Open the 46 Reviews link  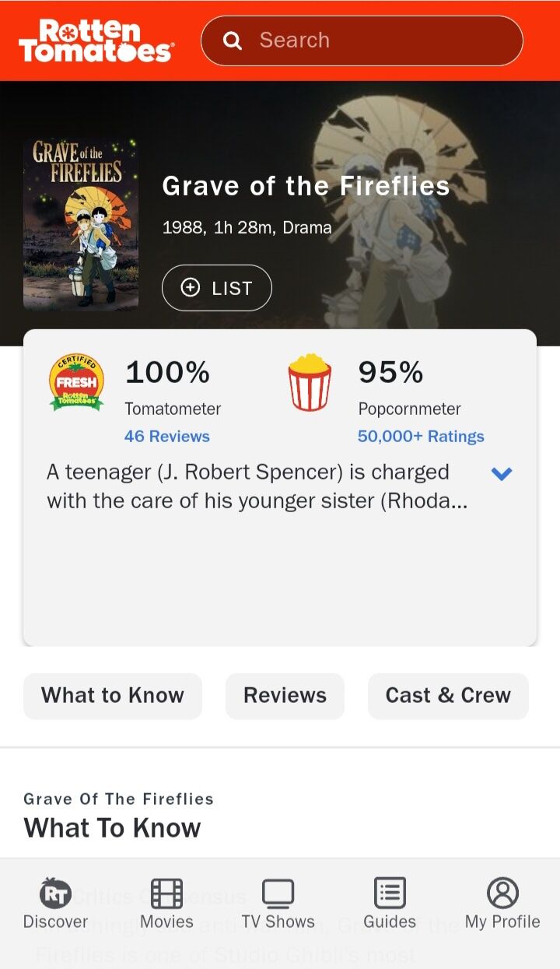pyautogui.click(x=167, y=437)
